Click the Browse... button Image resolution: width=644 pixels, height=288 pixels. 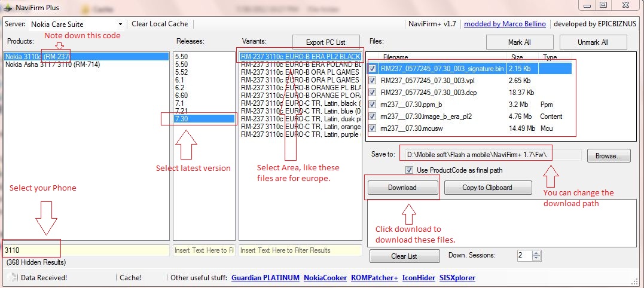click(608, 155)
